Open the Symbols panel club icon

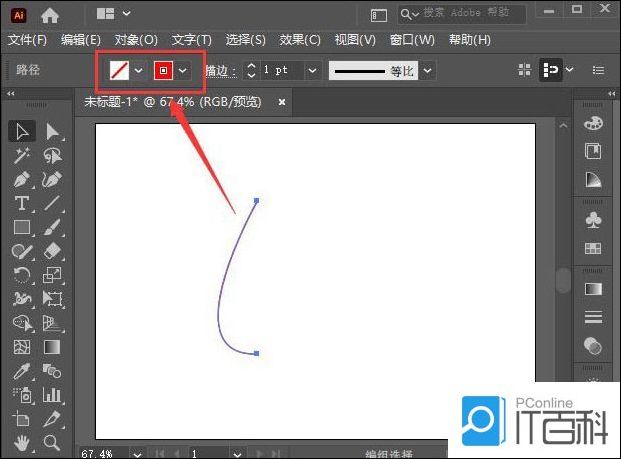tap(593, 220)
